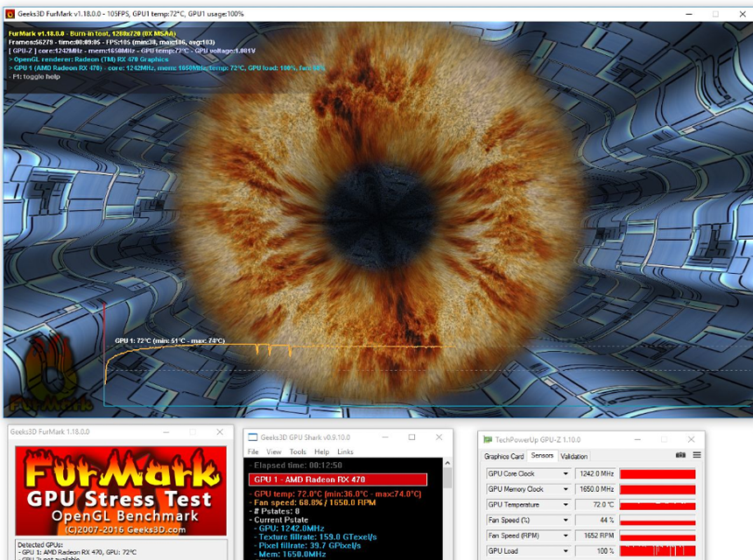Click the scroll up arrow in GPU Shark
The image size is (753, 560).
[447, 463]
